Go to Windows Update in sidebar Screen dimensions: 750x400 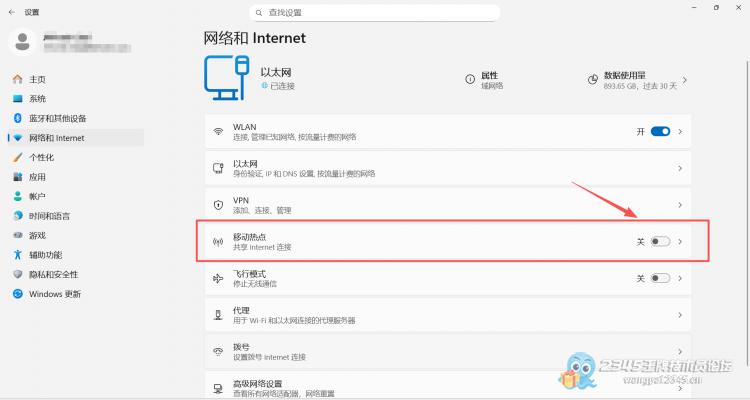coord(55,294)
